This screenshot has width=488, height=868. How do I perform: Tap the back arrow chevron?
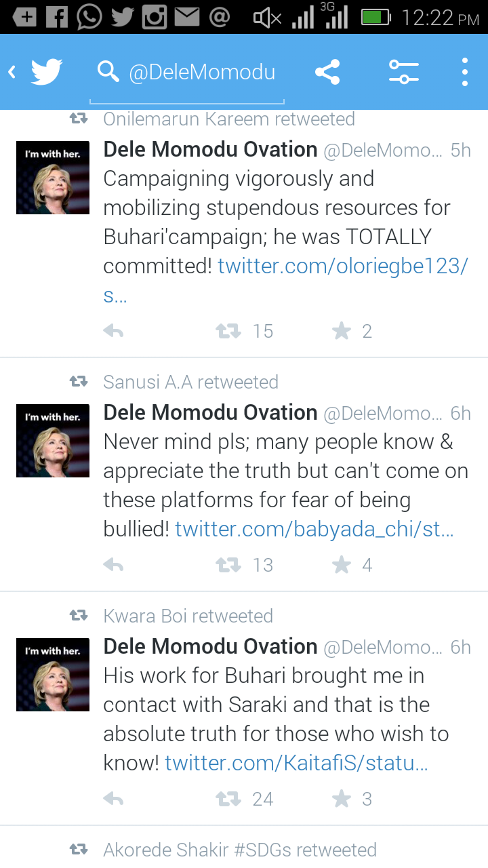(x=12, y=71)
